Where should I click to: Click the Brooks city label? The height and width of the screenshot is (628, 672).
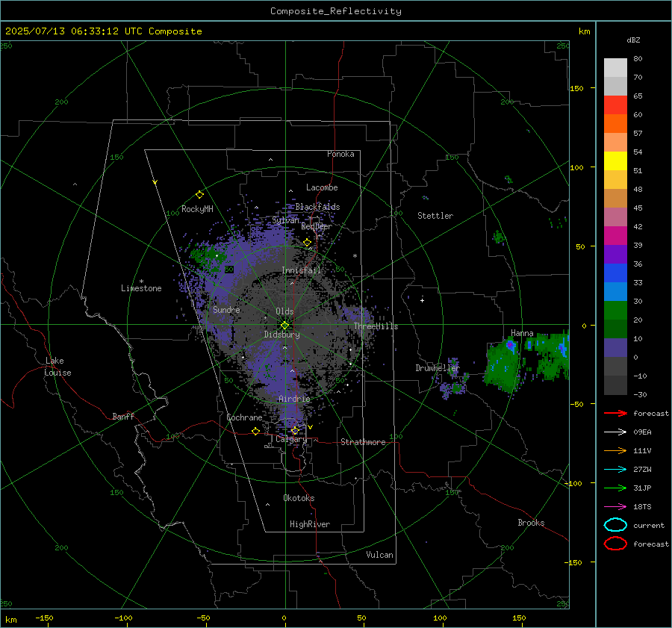[x=531, y=523]
